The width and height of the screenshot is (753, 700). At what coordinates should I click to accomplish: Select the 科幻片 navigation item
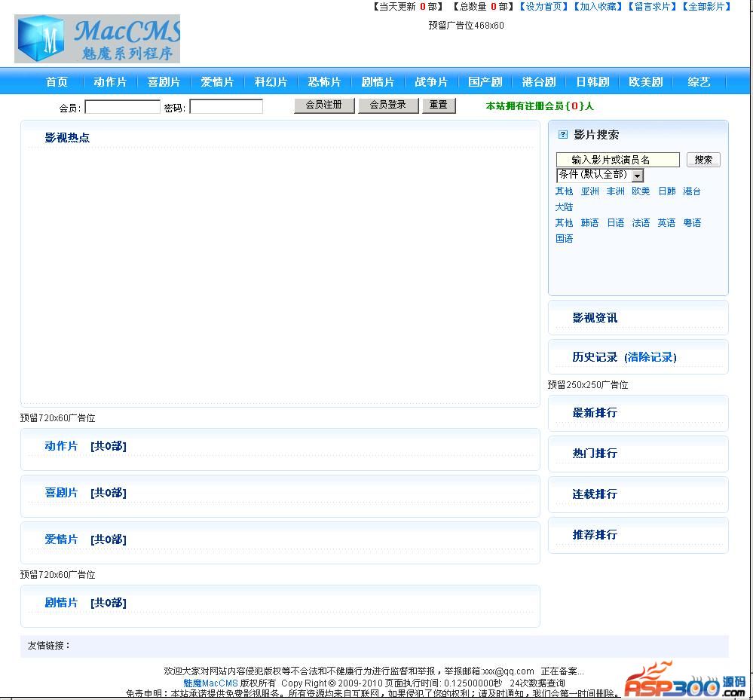pyautogui.click(x=271, y=81)
